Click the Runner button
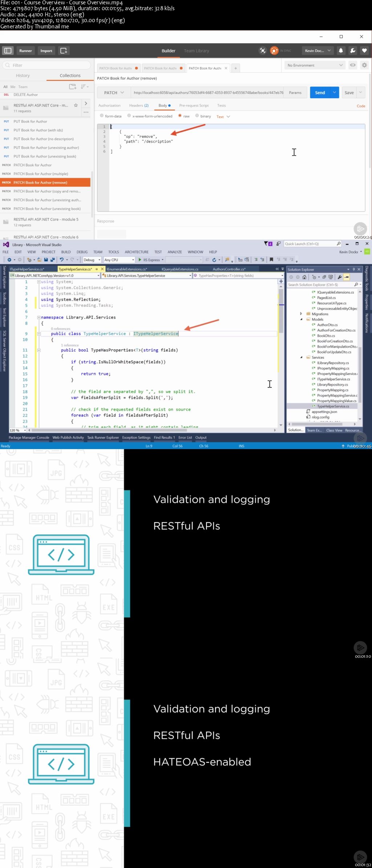This screenshot has height=868, width=372. (25, 51)
